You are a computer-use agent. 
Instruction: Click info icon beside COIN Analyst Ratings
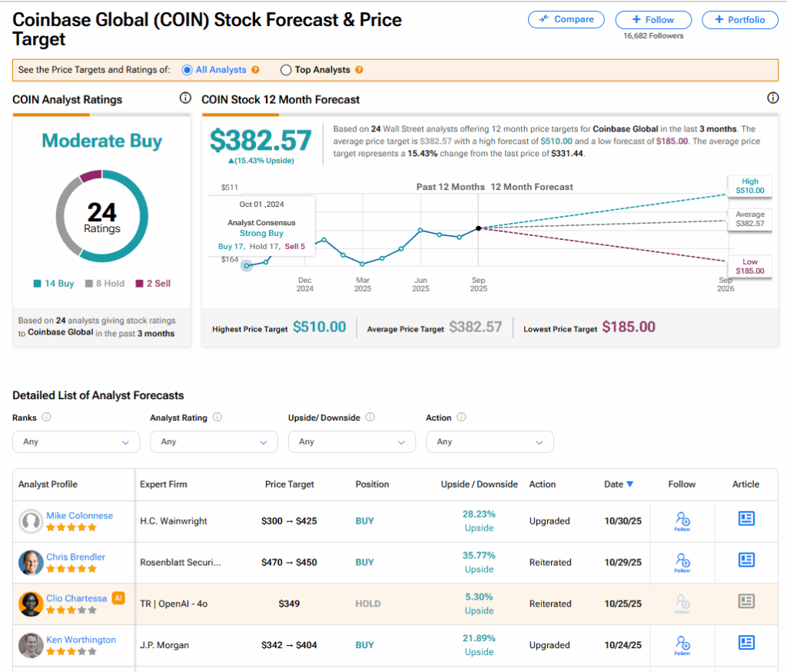(x=185, y=98)
